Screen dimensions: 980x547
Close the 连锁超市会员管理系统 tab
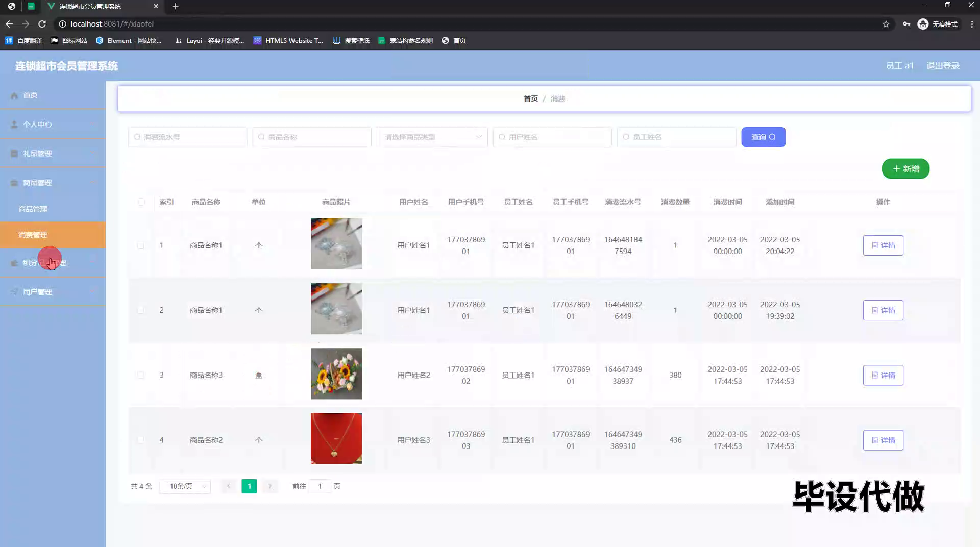(x=156, y=6)
